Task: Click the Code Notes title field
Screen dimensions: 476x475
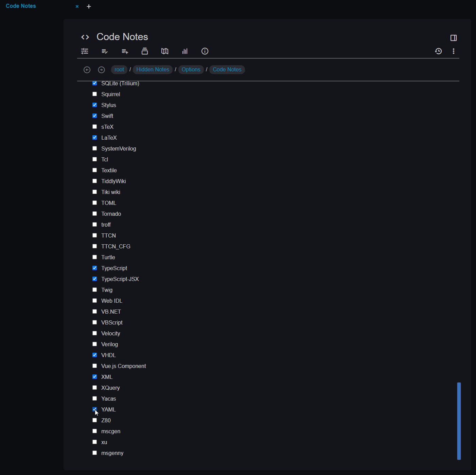Action: (x=122, y=37)
